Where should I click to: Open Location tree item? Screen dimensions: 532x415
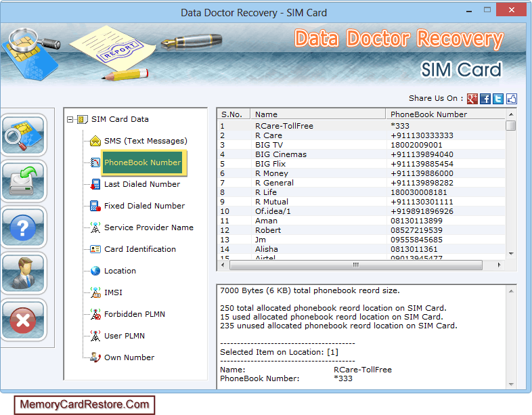[120, 271]
